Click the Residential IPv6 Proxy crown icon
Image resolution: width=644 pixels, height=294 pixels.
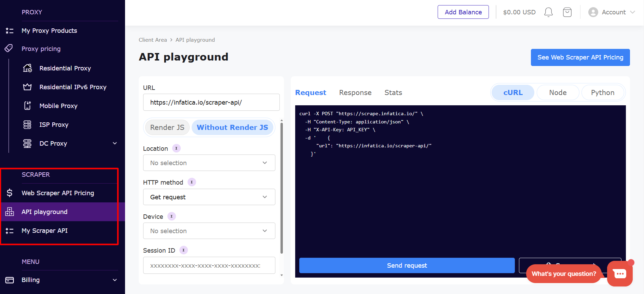pos(27,87)
